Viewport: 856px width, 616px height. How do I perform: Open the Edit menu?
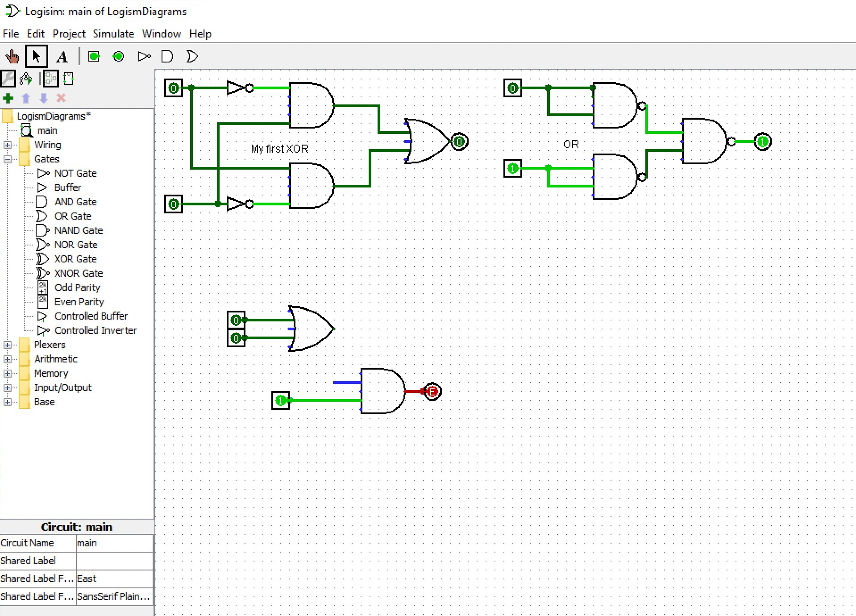point(36,34)
